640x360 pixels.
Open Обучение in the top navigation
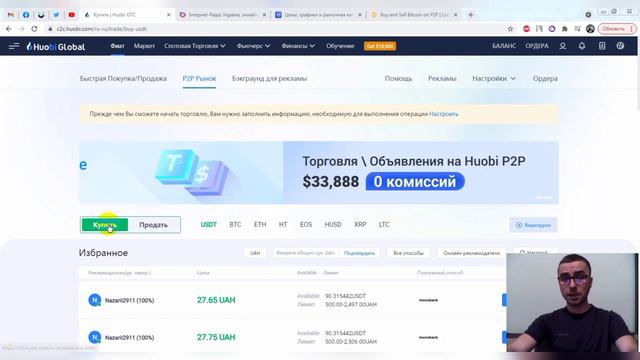(340, 46)
